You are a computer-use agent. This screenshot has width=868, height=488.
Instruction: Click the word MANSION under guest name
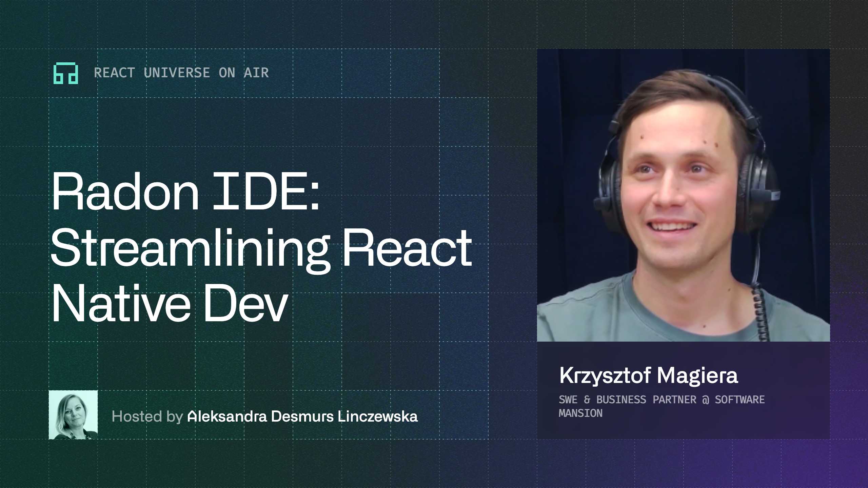(x=580, y=413)
